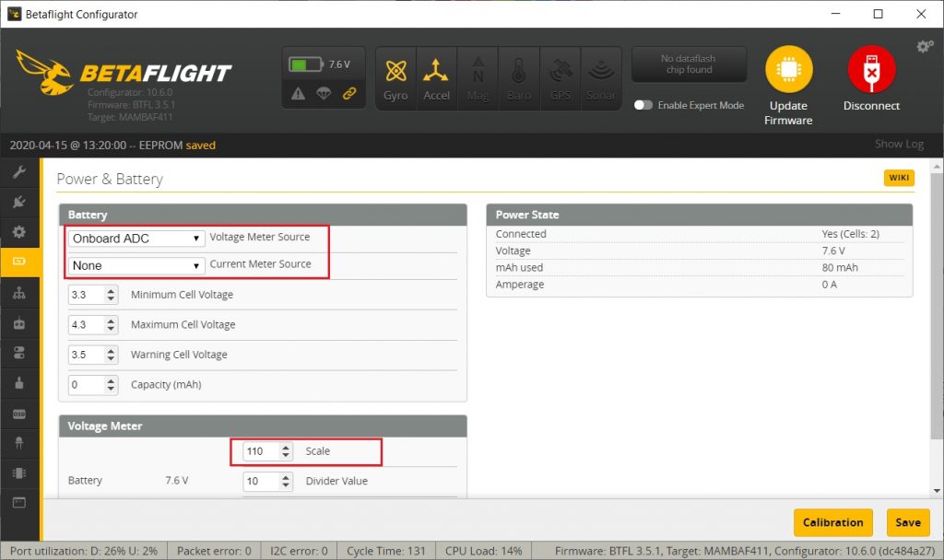The width and height of the screenshot is (944, 560).
Task: Click the yellow link status icon
Action: click(x=349, y=94)
